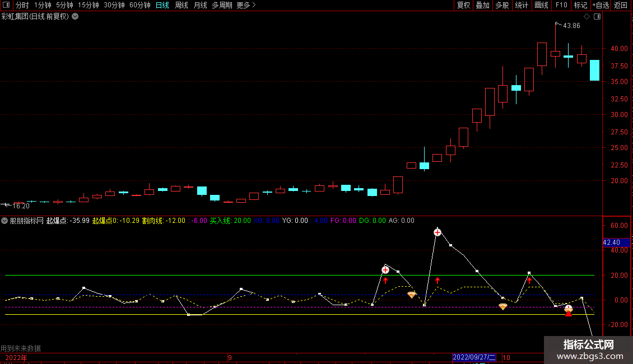
Task: Click the 股朋指标网 indicator name
Action: [27, 221]
